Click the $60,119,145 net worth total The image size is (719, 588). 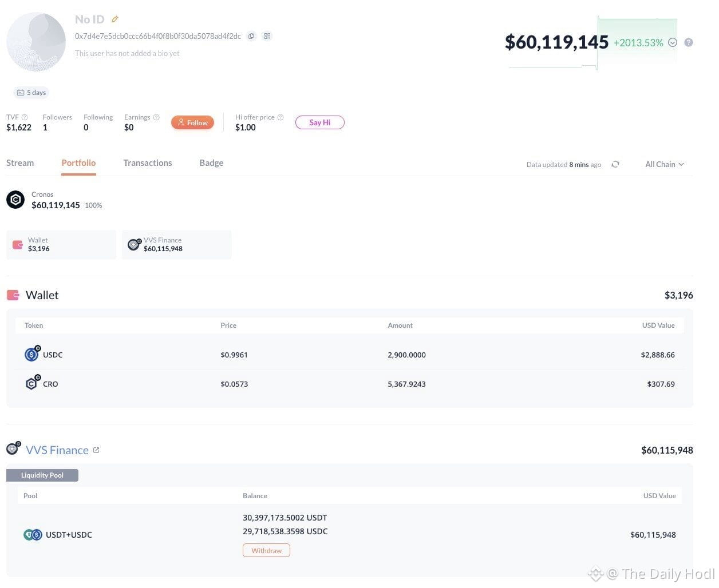click(x=556, y=42)
